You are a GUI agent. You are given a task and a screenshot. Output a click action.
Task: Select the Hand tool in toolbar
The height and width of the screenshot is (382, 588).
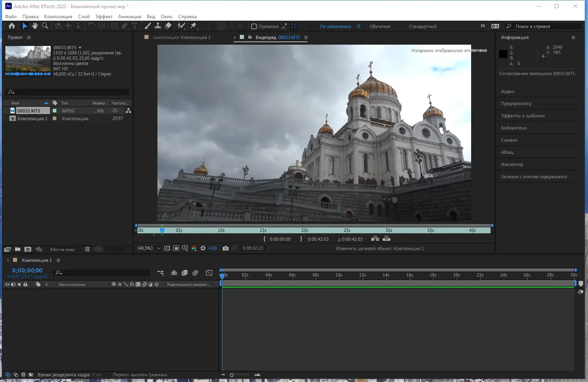[35, 26]
